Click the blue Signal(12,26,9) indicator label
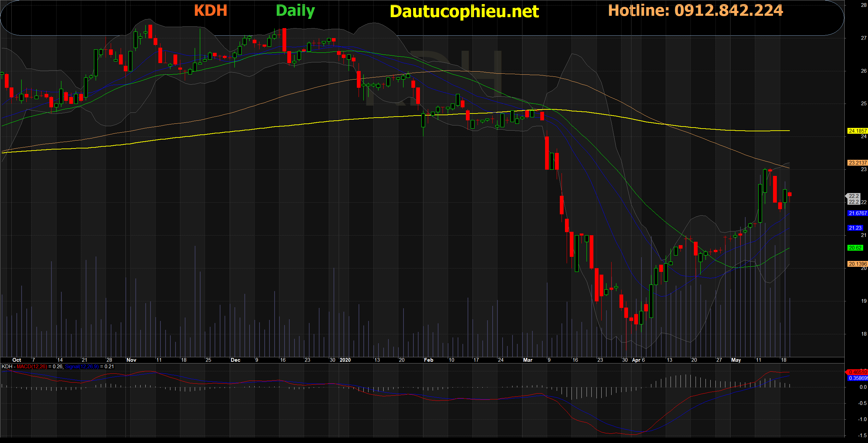868x443 pixels. 82,367
